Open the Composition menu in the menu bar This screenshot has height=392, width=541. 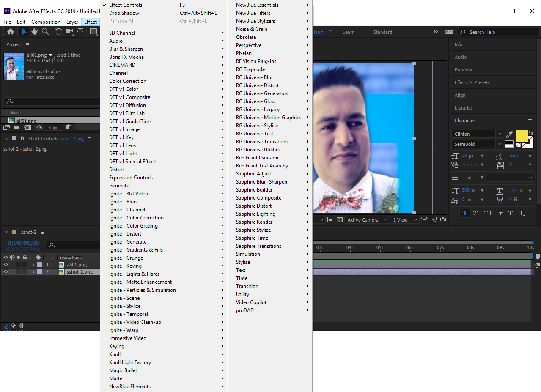coord(46,22)
